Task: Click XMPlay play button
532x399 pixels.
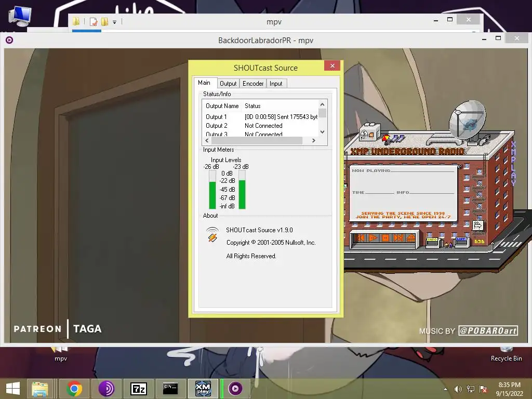Action: 373,238
